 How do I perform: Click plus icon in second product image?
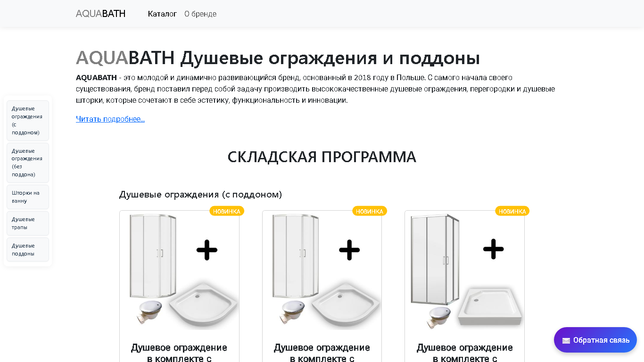[x=349, y=250]
